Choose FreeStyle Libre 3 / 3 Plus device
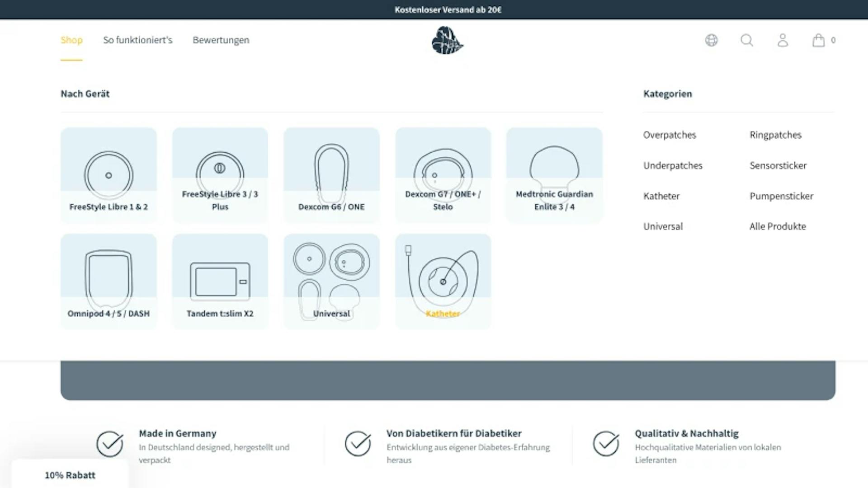This screenshot has height=488, width=868. click(220, 175)
